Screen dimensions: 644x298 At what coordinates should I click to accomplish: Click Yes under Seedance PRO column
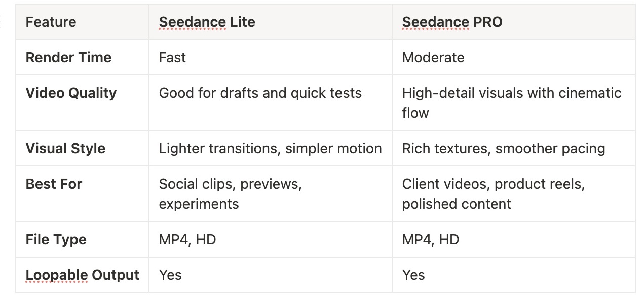513,275
